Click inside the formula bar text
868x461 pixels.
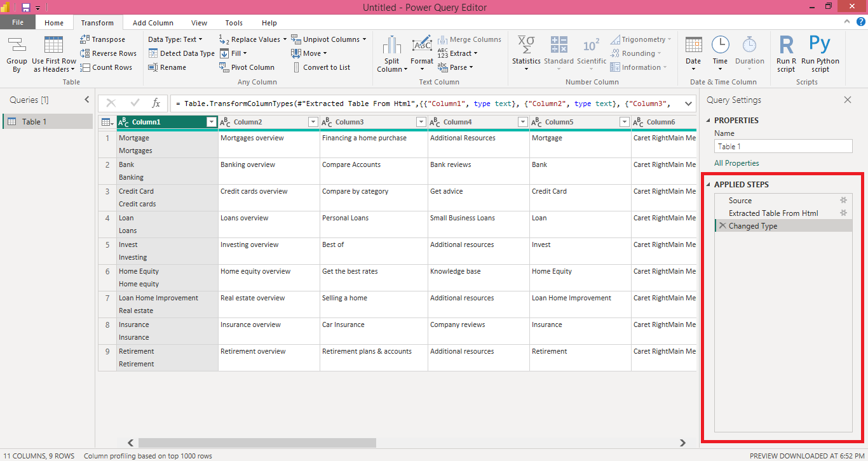tap(424, 103)
